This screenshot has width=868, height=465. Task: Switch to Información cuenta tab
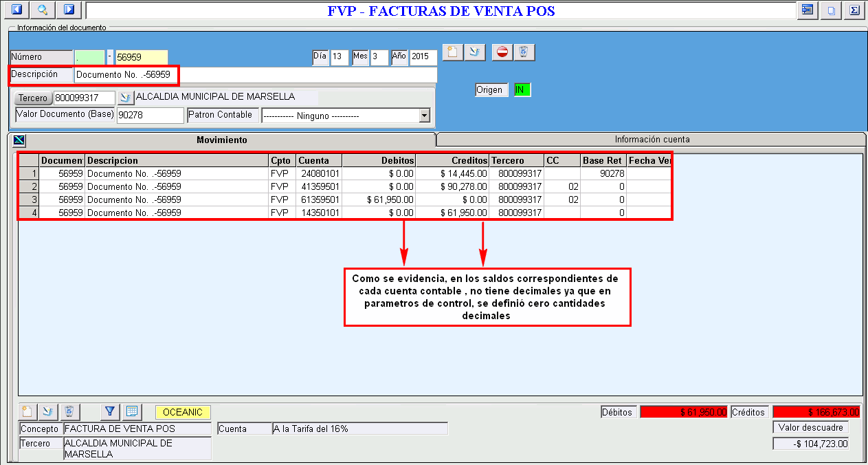[x=652, y=140]
